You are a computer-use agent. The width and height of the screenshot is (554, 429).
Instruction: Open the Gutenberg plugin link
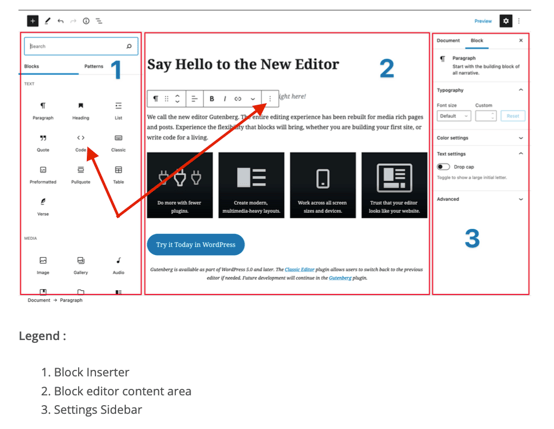click(x=340, y=278)
